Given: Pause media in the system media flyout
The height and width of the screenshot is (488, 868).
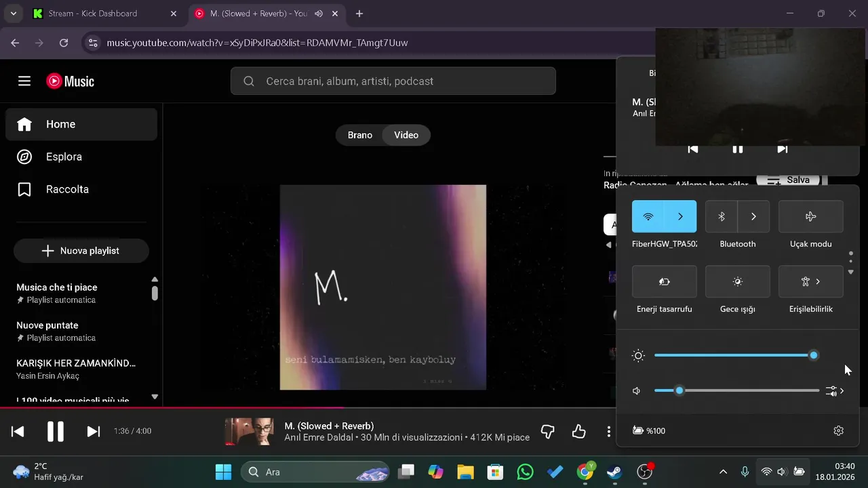Looking at the screenshot, I should [738, 149].
